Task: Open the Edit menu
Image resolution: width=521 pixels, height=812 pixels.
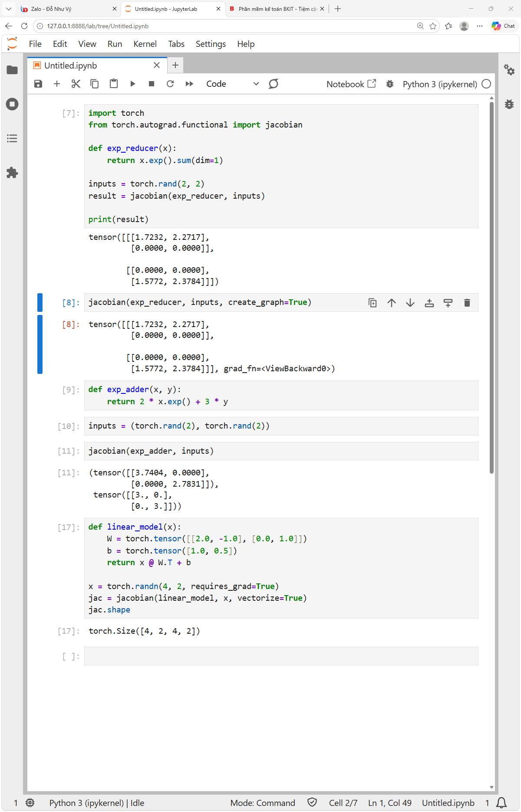Action: [x=60, y=44]
